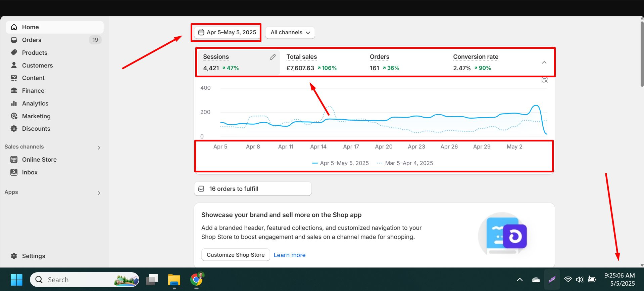
Task: Click the Task View icon in the taskbar
Action: click(152, 280)
